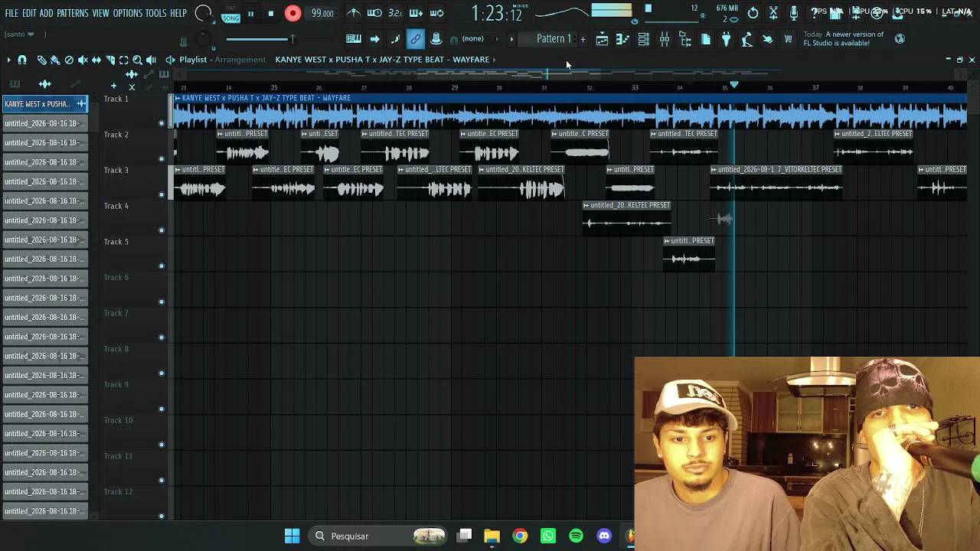Select the Slice tool in Playlist
The width and height of the screenshot is (980, 551).
(x=110, y=60)
